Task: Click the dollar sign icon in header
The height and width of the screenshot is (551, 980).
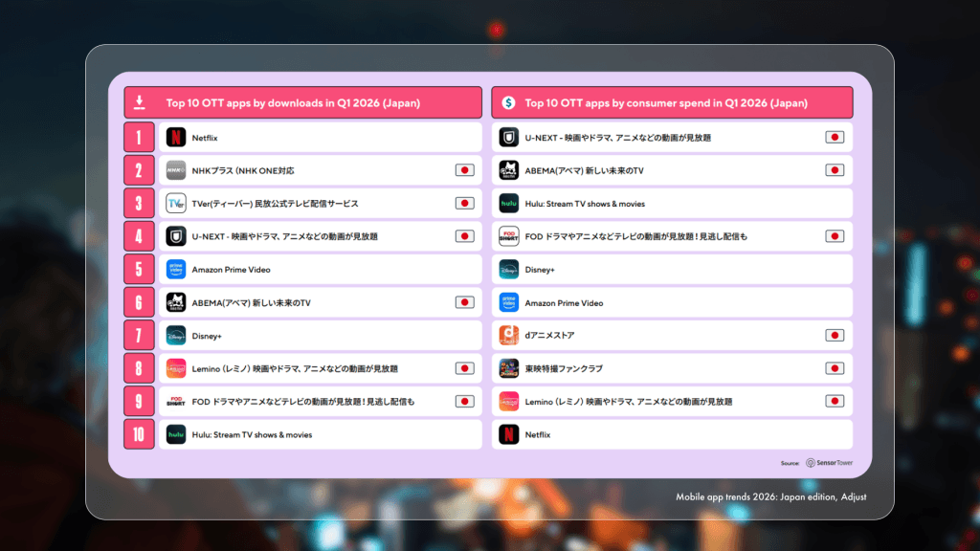Action: (x=509, y=102)
